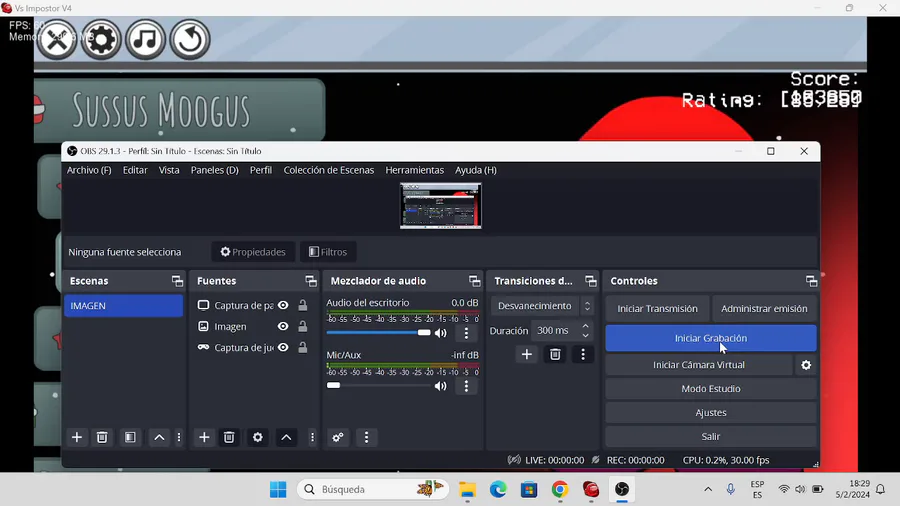Undock the Controles panel
Screen dimensions: 900x506
click(811, 281)
